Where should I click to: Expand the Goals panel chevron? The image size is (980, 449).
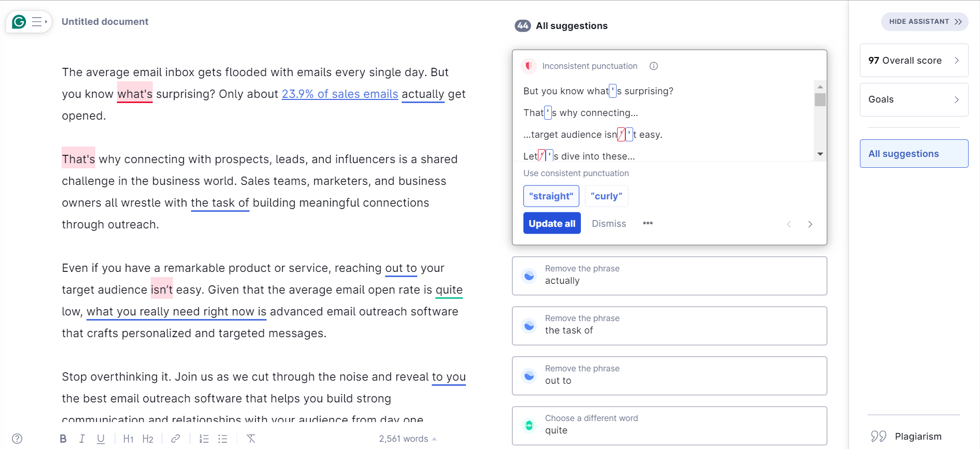tap(956, 99)
